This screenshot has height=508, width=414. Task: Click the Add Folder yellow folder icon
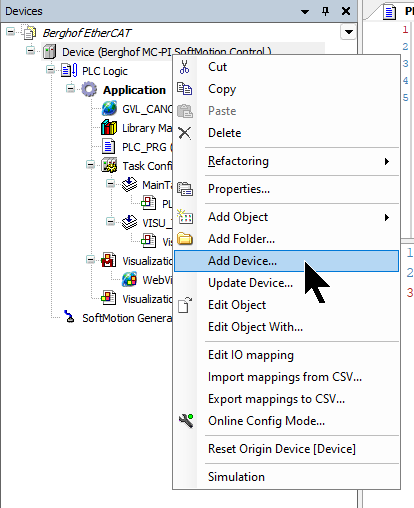click(185, 239)
